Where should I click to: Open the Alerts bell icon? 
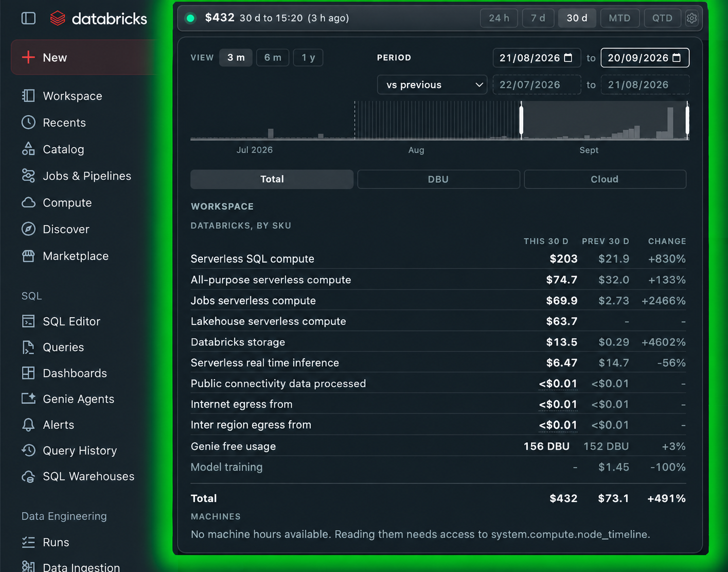tap(28, 424)
